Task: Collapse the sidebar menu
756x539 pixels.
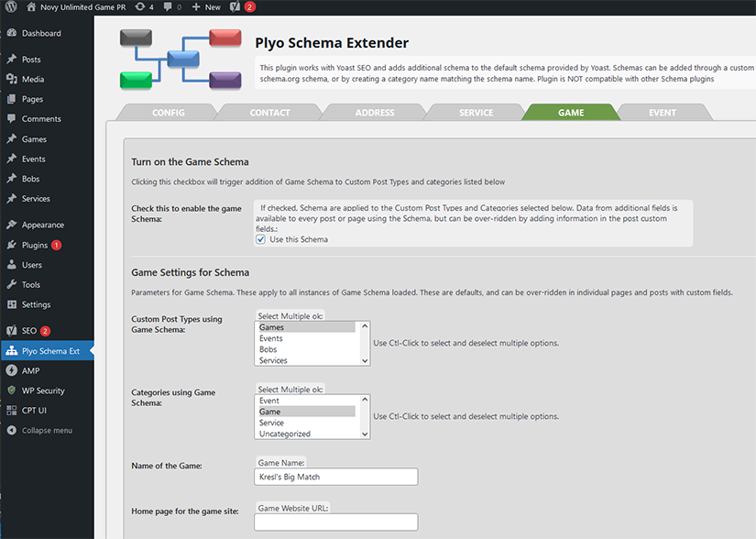Action: (46, 430)
